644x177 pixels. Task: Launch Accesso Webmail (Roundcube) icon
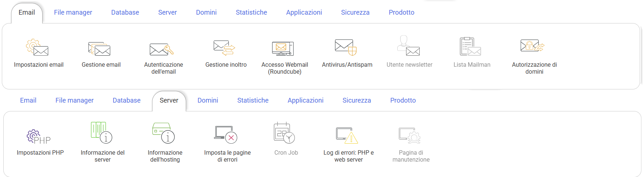(x=283, y=48)
